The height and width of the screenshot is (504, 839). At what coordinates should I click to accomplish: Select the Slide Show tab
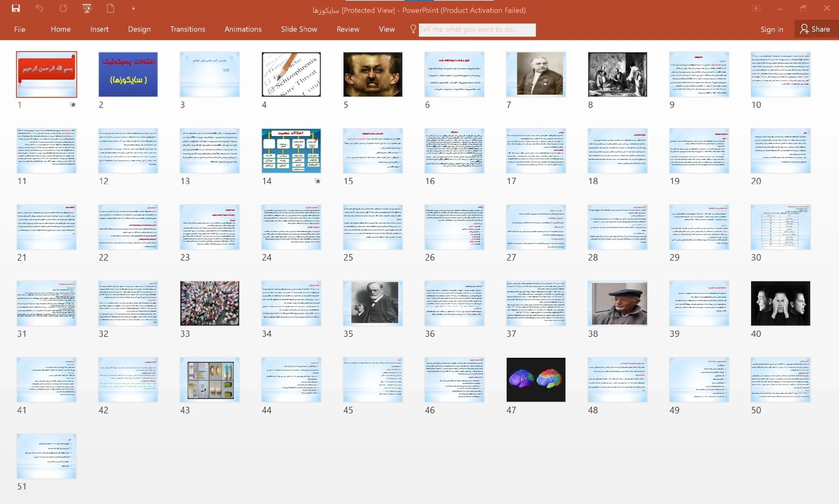[299, 29]
